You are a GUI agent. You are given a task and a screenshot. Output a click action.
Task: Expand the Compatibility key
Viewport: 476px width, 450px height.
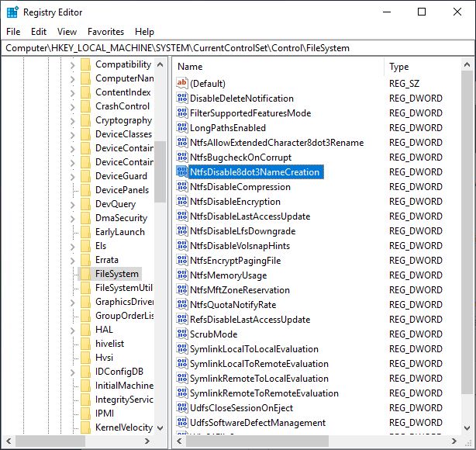[72, 64]
